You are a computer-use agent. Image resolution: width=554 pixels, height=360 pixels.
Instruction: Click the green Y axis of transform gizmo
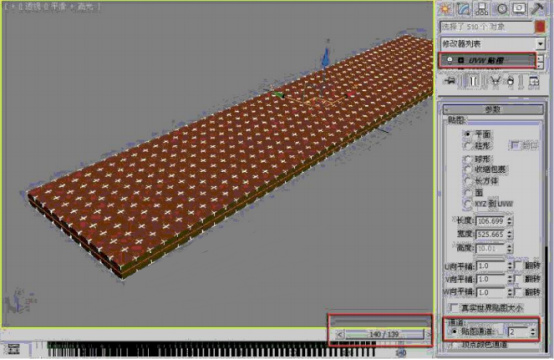point(278,95)
